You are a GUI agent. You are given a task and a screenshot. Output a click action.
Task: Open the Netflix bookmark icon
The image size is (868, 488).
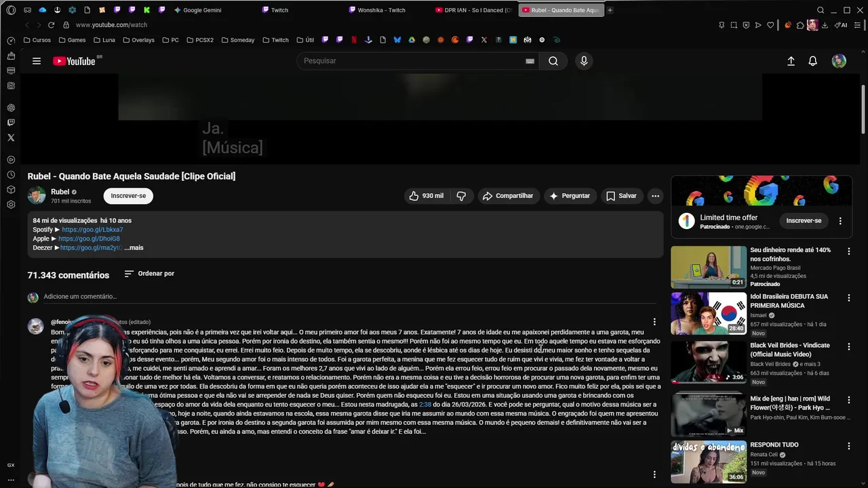[x=353, y=40]
